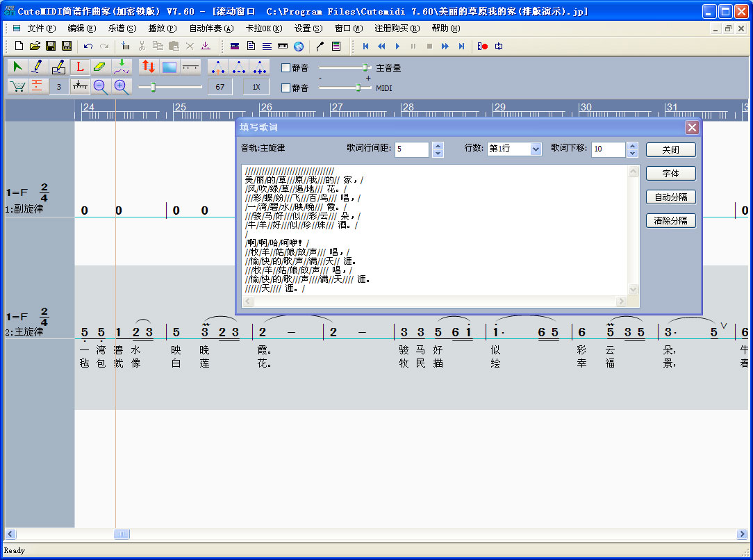Click the 自动分隔 button

670,197
